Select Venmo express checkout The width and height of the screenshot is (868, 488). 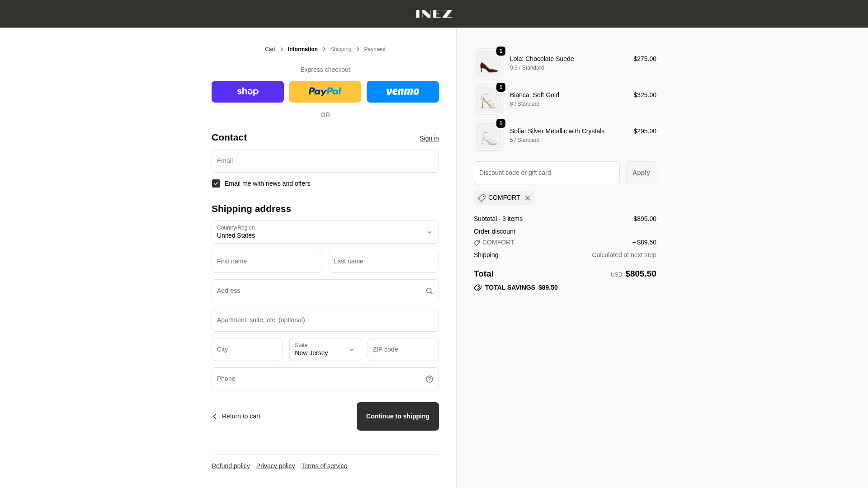click(x=403, y=92)
